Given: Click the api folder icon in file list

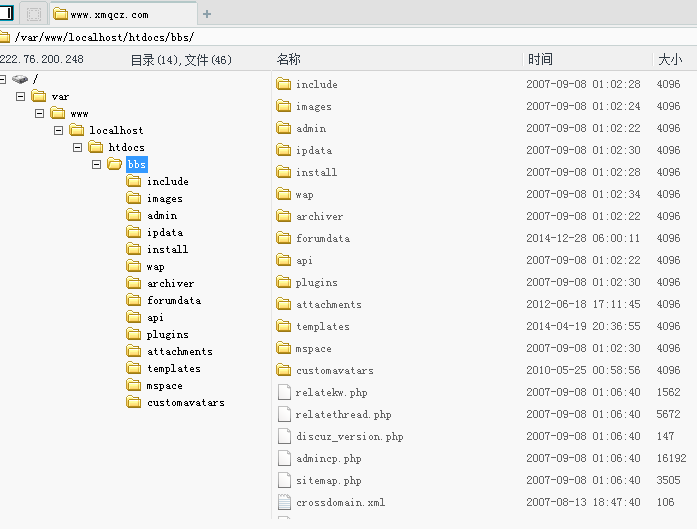Looking at the screenshot, I should (284, 260).
